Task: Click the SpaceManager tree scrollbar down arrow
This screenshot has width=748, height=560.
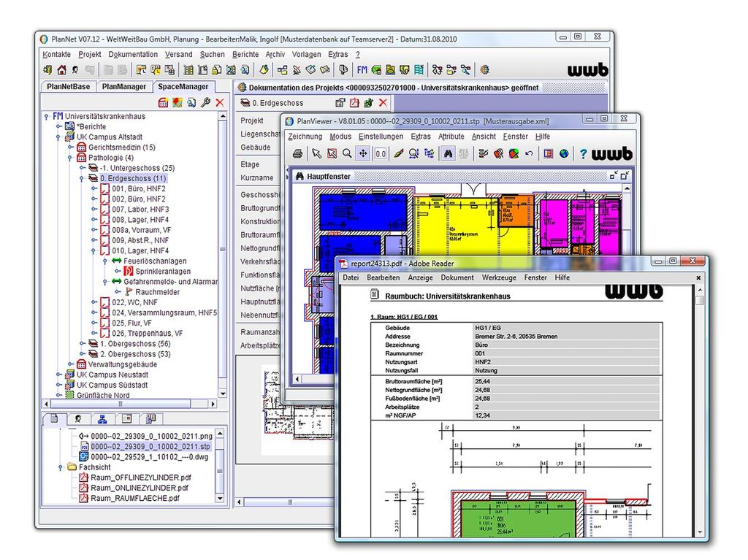Action: tap(223, 394)
